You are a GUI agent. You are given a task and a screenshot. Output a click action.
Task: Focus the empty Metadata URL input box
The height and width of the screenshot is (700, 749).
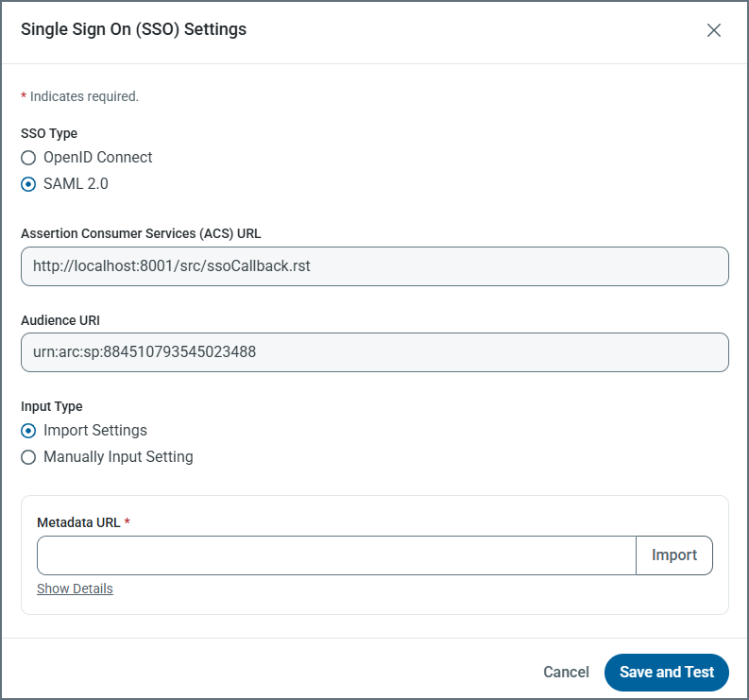coord(336,555)
